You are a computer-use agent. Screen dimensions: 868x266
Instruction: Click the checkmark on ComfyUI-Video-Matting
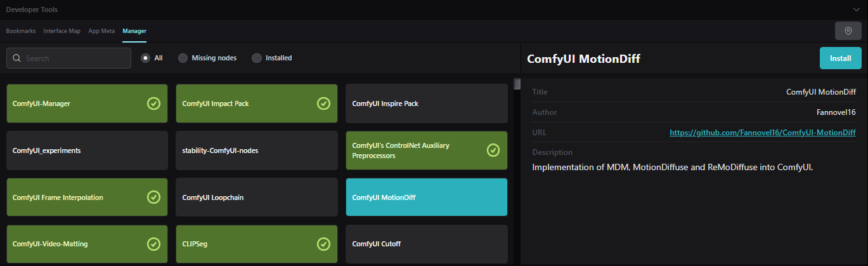point(153,244)
